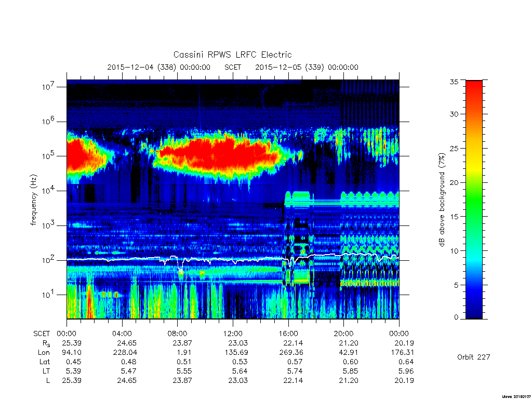
Task: Click the LT value 5.96
Action: (406, 371)
